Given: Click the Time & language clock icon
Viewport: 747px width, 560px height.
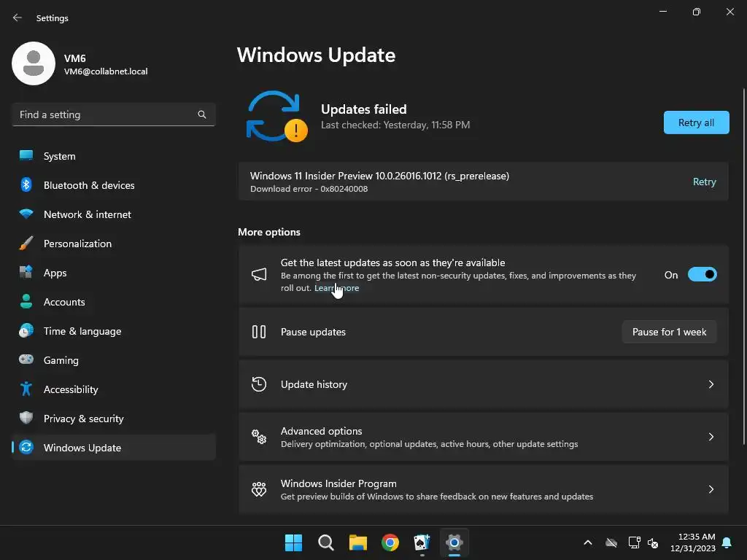Looking at the screenshot, I should point(26,330).
